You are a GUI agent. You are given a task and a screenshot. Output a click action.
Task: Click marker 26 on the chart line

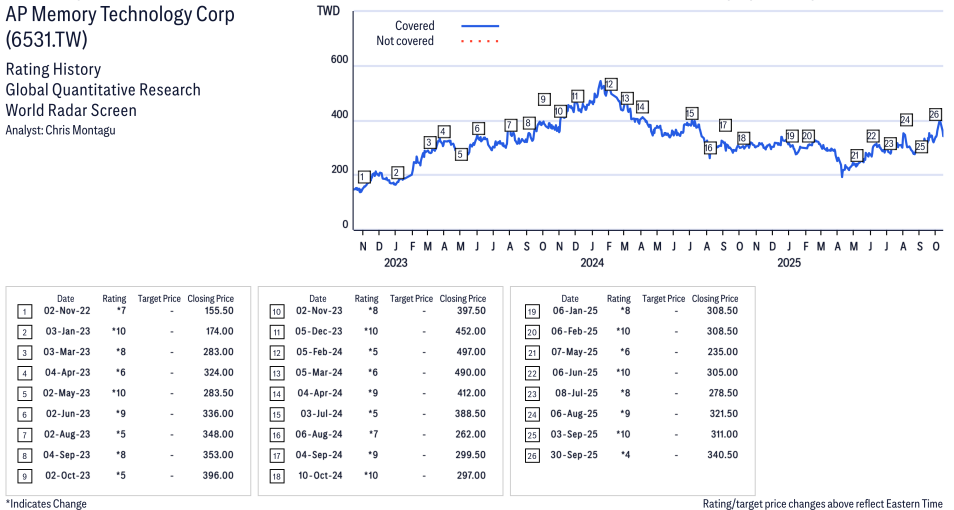[x=935, y=114]
